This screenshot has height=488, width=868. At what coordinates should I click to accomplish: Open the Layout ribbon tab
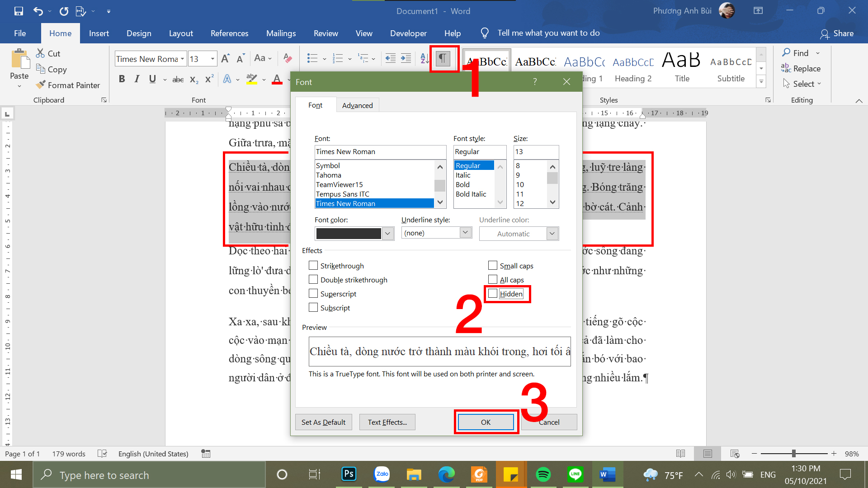(181, 33)
